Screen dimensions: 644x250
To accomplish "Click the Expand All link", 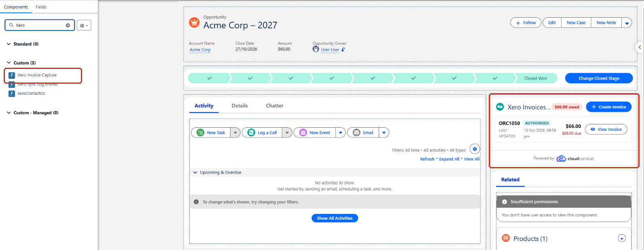I will pyautogui.click(x=449, y=159).
